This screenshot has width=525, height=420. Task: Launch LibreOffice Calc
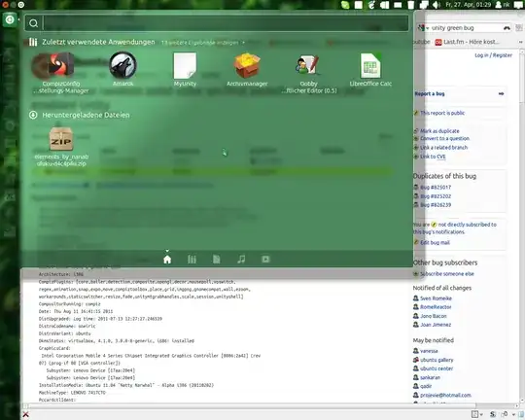coord(370,69)
